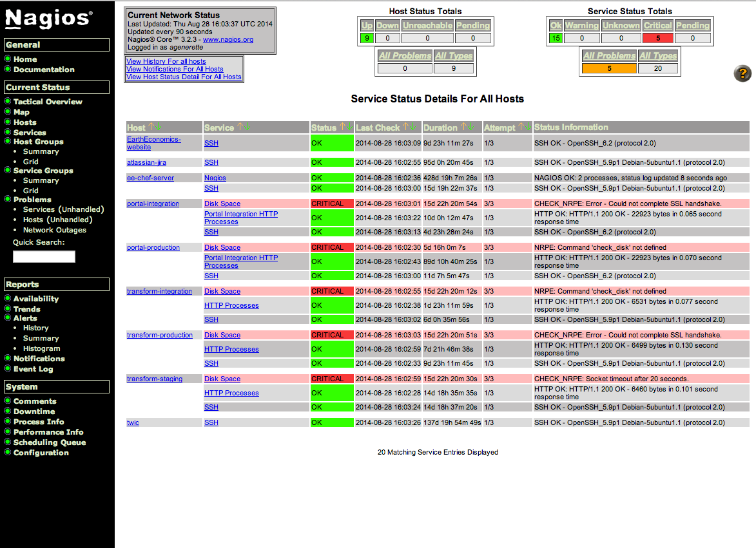Image resolution: width=756 pixels, height=548 pixels.
Task: Open Tactical Overview in sidebar
Action: [48, 102]
